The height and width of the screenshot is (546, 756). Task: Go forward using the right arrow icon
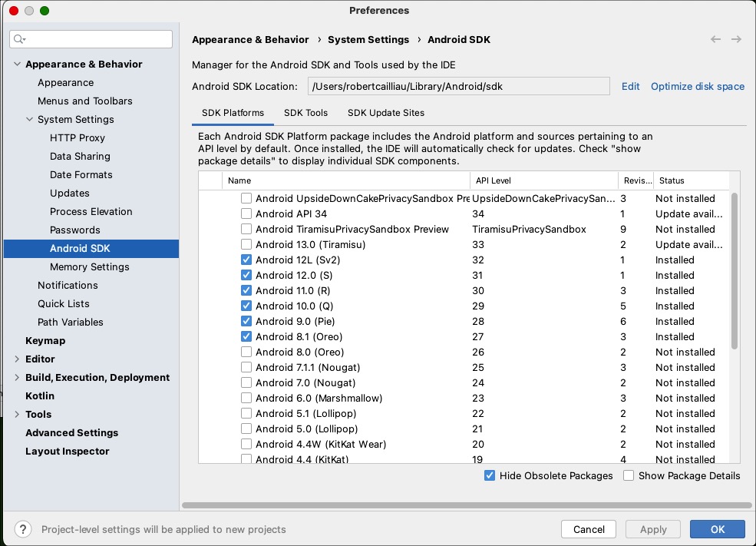[x=736, y=40]
